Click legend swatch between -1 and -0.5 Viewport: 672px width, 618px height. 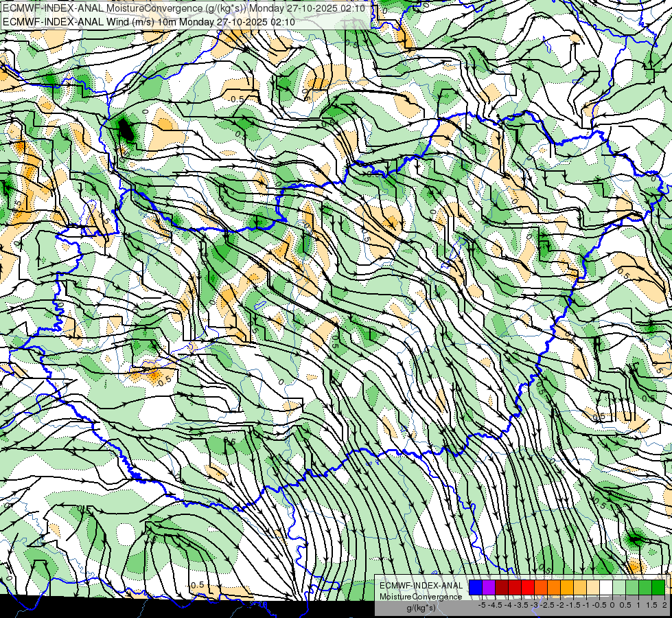[x=593, y=588]
